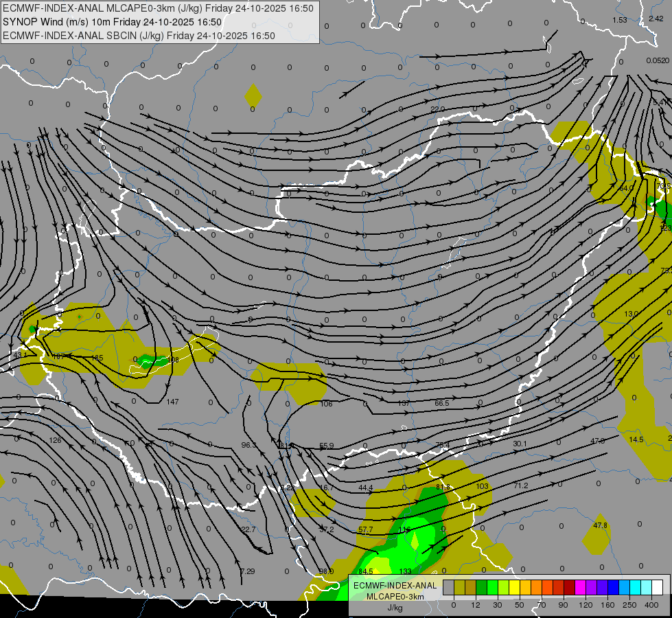Click the legend scale label 90
672x618 pixels.
point(564,605)
